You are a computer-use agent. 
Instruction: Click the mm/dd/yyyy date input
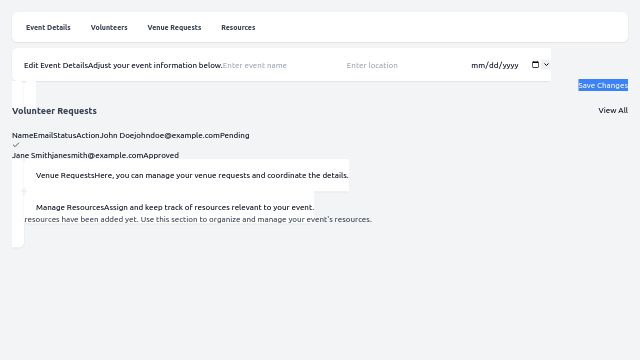point(505,65)
